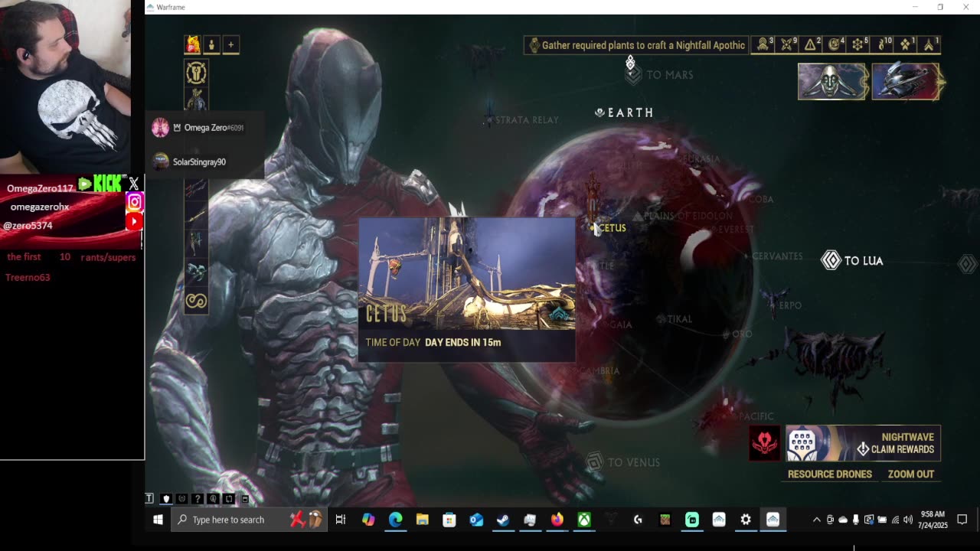The width and height of the screenshot is (980, 551).
Task: Click the T chat icon at bottom-left
Action: click(149, 498)
